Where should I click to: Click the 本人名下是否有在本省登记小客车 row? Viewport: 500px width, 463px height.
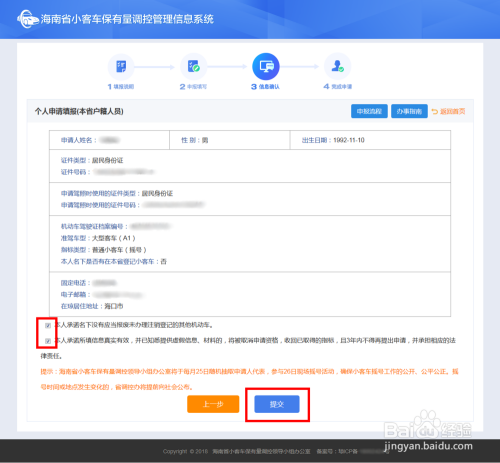[113, 261]
